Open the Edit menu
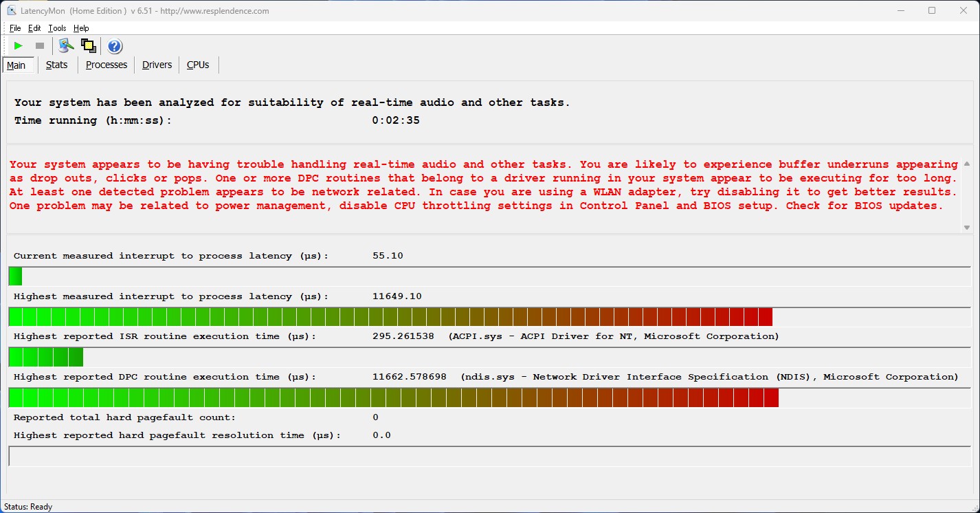The width and height of the screenshot is (980, 513). [34, 28]
